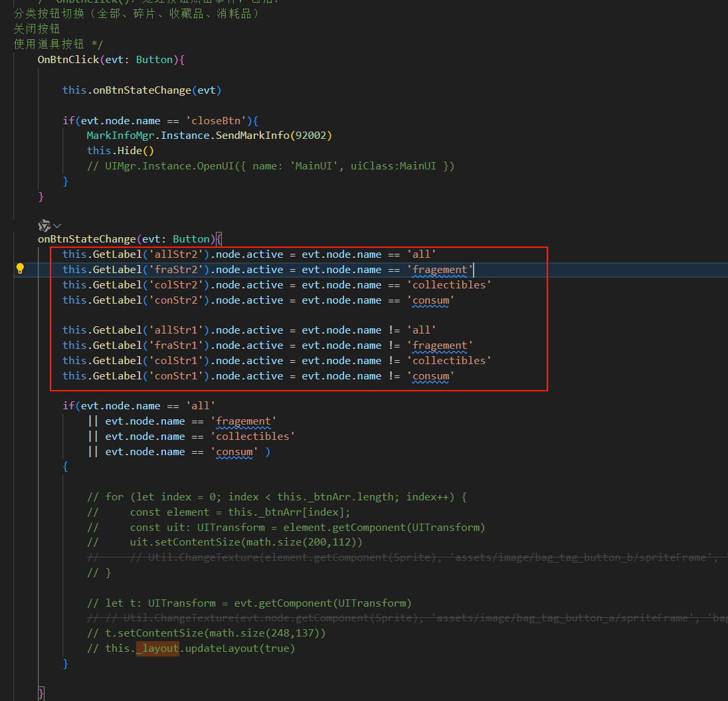Viewport: 728px width, 701px height.
Task: Click 'collectibles' on the colStr2 line
Action: [449, 285]
